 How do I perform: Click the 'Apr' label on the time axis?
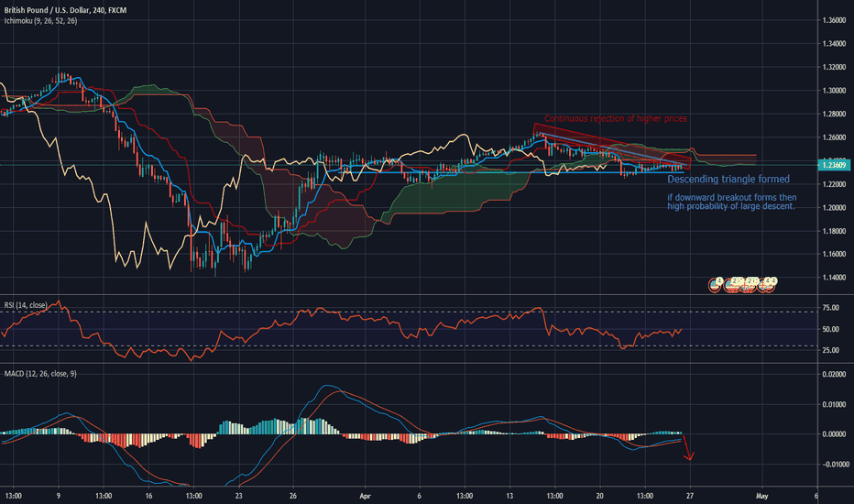coord(365,496)
